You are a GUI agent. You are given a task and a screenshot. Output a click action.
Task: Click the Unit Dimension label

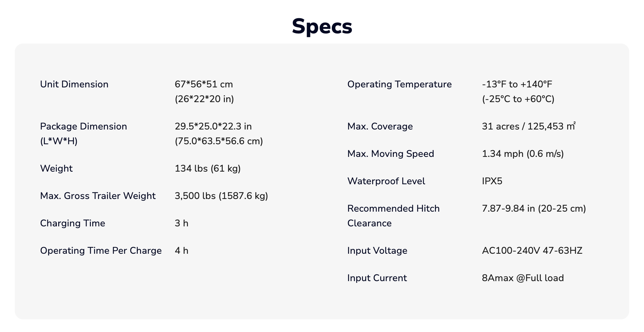coord(74,84)
